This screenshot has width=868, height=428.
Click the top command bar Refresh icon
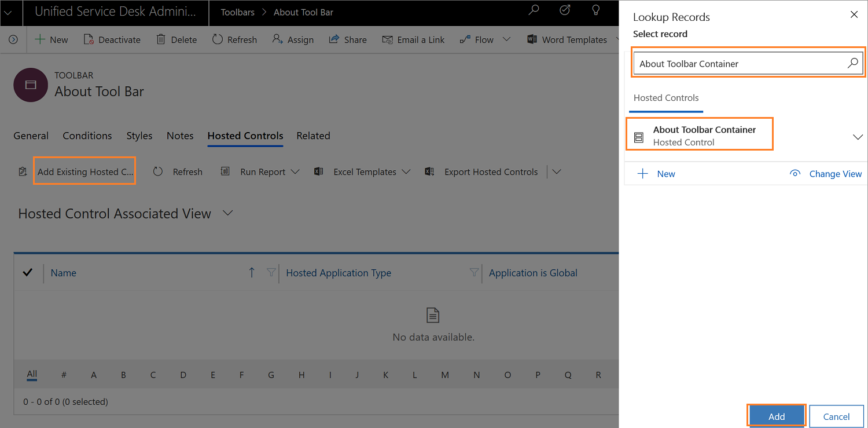pos(217,39)
